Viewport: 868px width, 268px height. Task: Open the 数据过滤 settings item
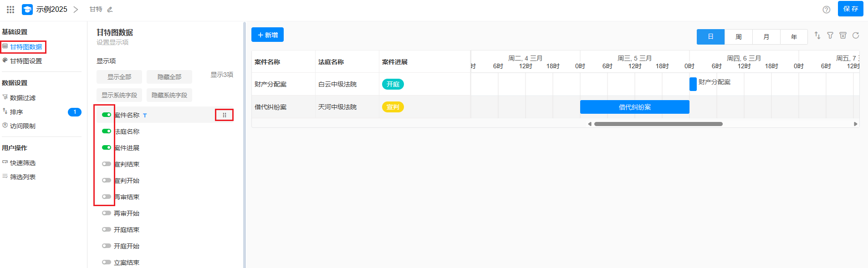coord(22,98)
